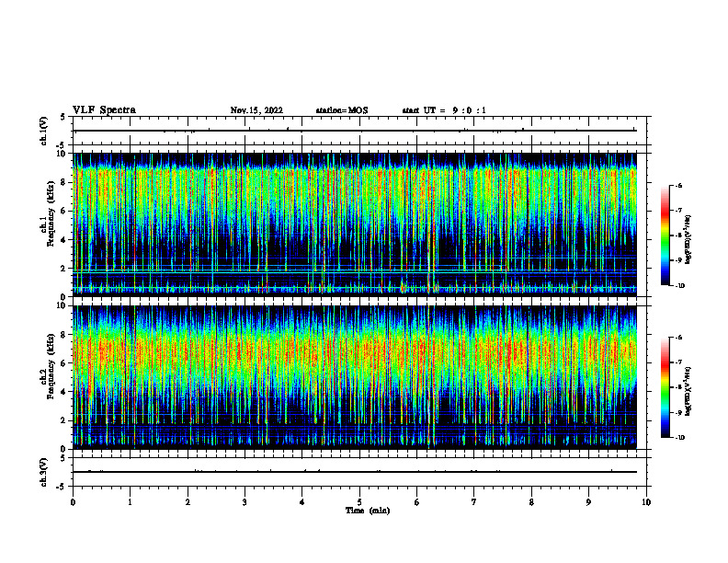Click the ch.2 spectrogram color bar
Image resolution: width=728 pixels, height=563 pixels.
coord(665,387)
